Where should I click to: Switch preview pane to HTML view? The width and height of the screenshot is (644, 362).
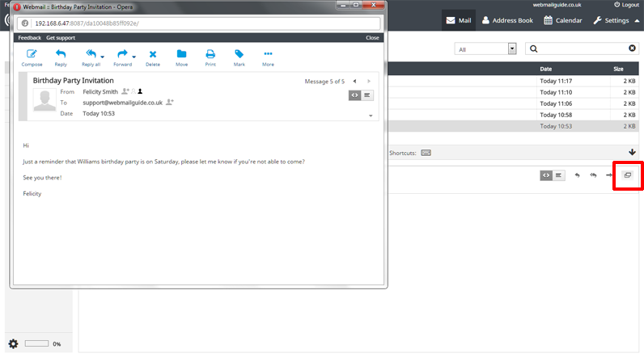pyautogui.click(x=546, y=175)
